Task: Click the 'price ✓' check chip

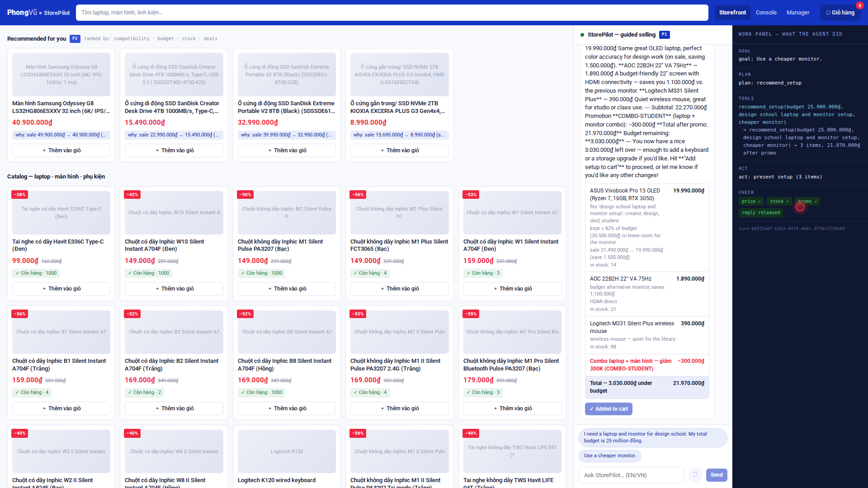Action: coord(751,202)
